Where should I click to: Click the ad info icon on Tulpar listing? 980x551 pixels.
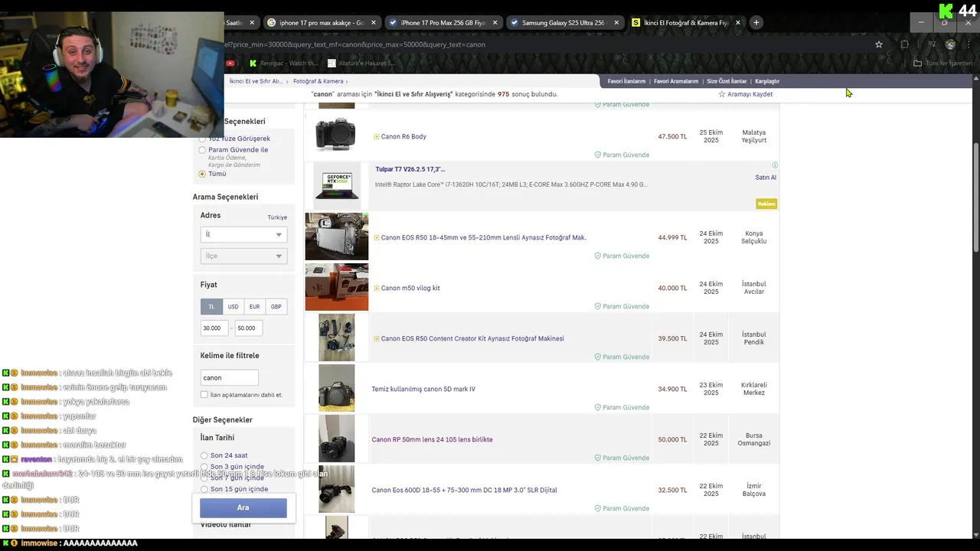coord(775,165)
